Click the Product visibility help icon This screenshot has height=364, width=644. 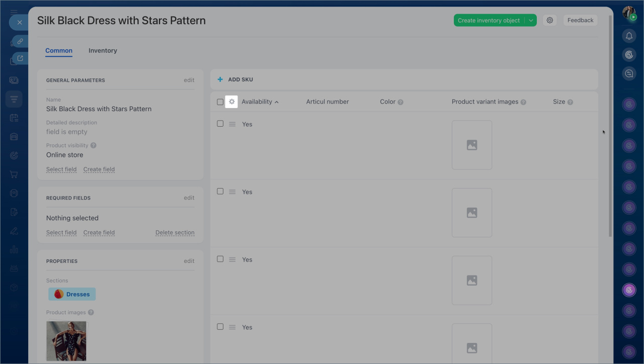pyautogui.click(x=93, y=145)
